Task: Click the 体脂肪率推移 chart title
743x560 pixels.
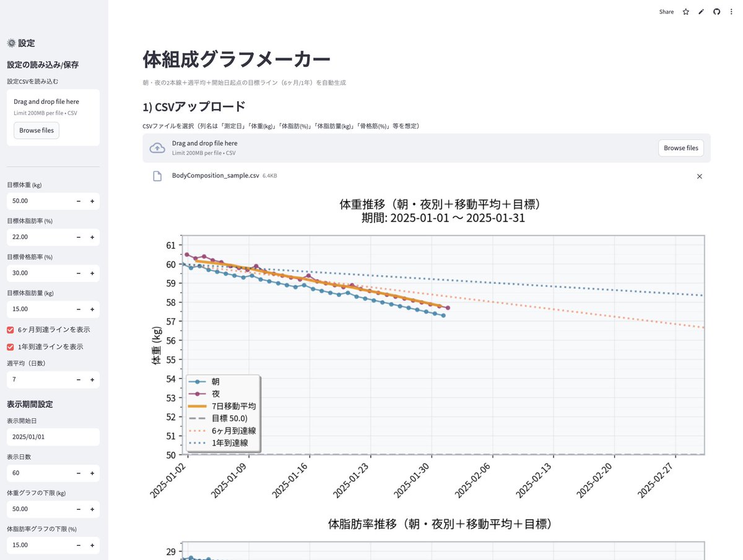Action: point(440,524)
